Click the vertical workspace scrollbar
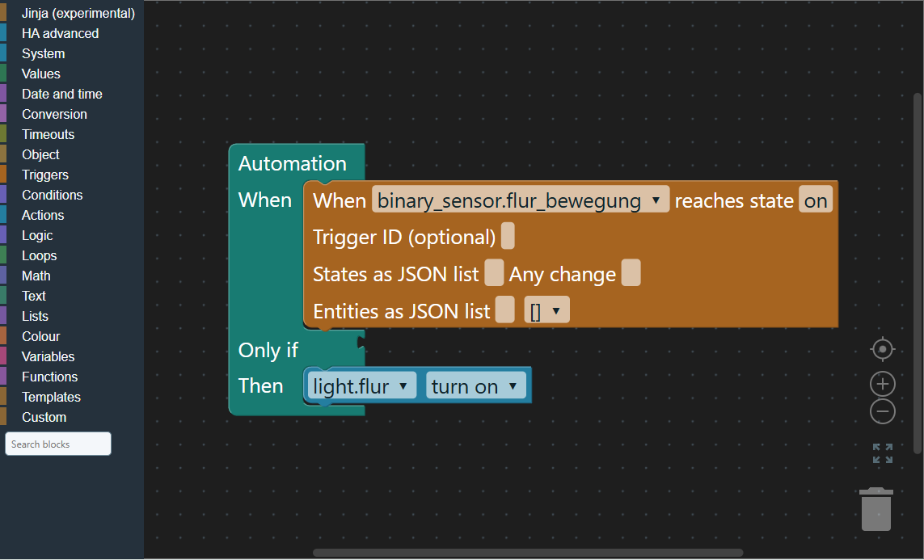 coord(918,273)
